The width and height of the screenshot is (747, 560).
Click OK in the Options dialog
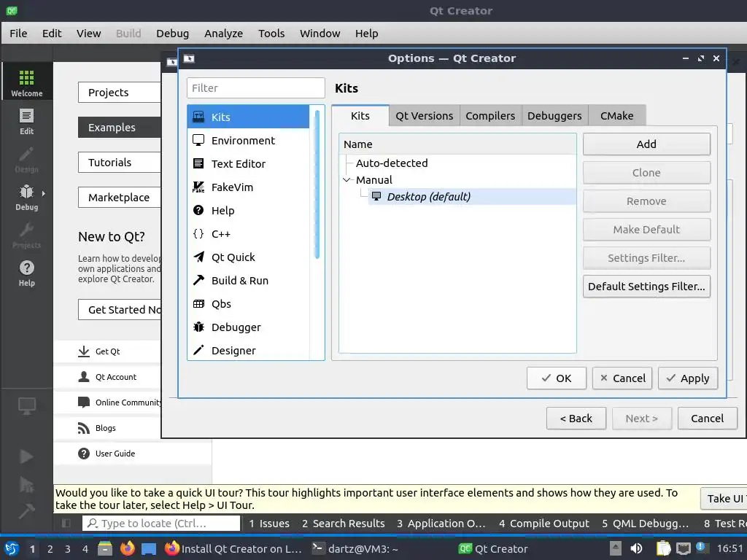(x=557, y=378)
